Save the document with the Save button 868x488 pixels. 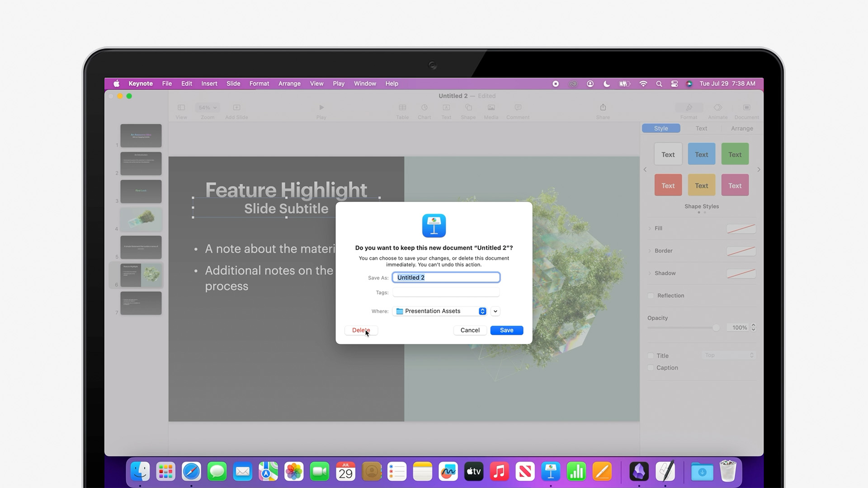pyautogui.click(x=506, y=330)
